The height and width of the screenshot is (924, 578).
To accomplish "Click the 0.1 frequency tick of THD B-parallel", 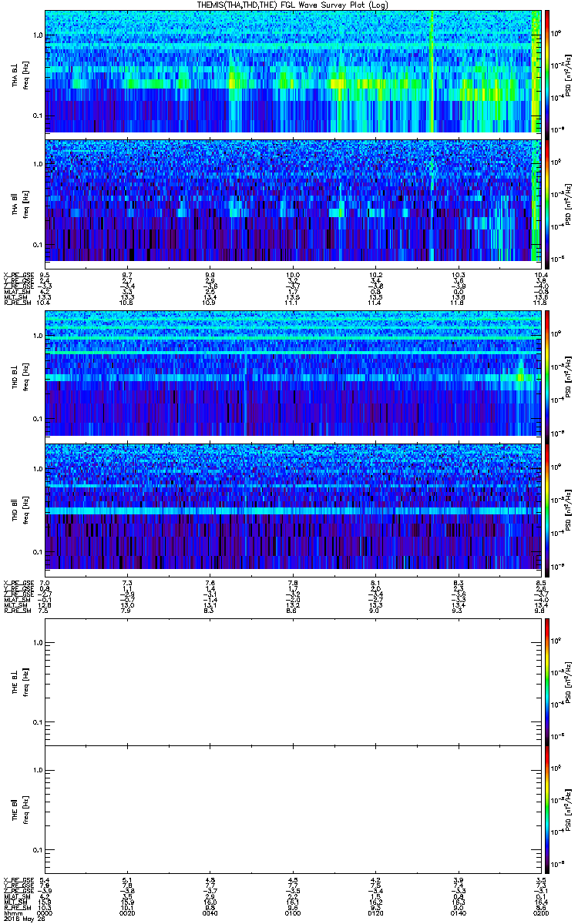I will (x=37, y=551).
